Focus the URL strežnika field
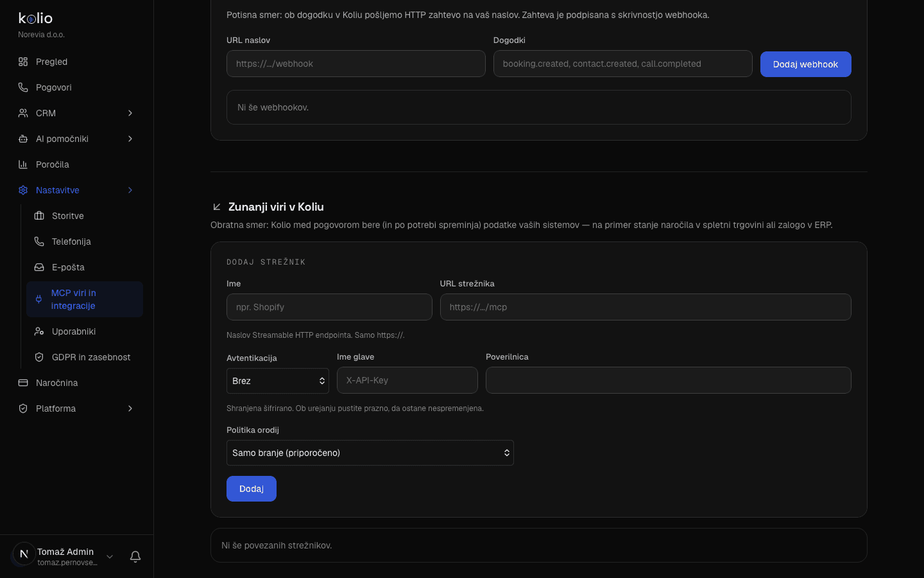924x578 pixels. click(646, 307)
